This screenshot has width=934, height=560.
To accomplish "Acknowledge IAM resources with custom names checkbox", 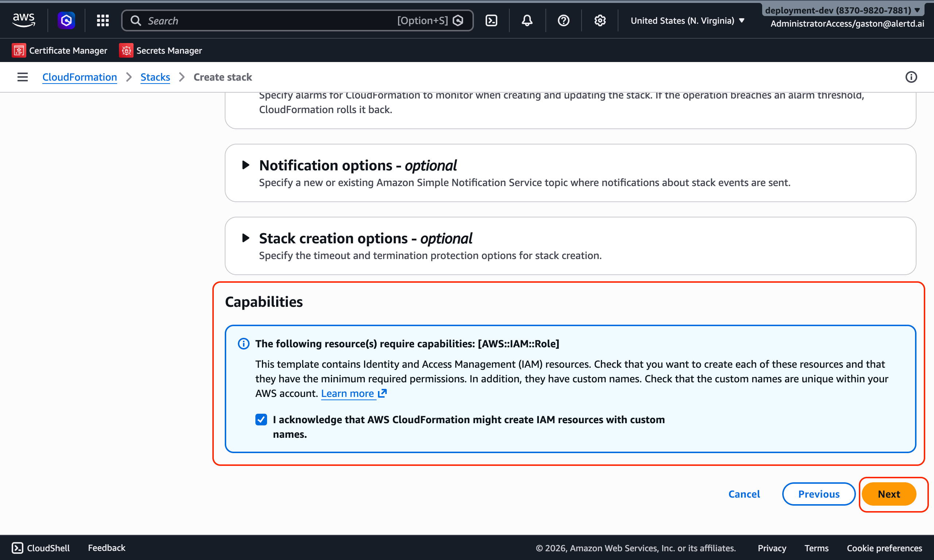I will coord(261,419).
